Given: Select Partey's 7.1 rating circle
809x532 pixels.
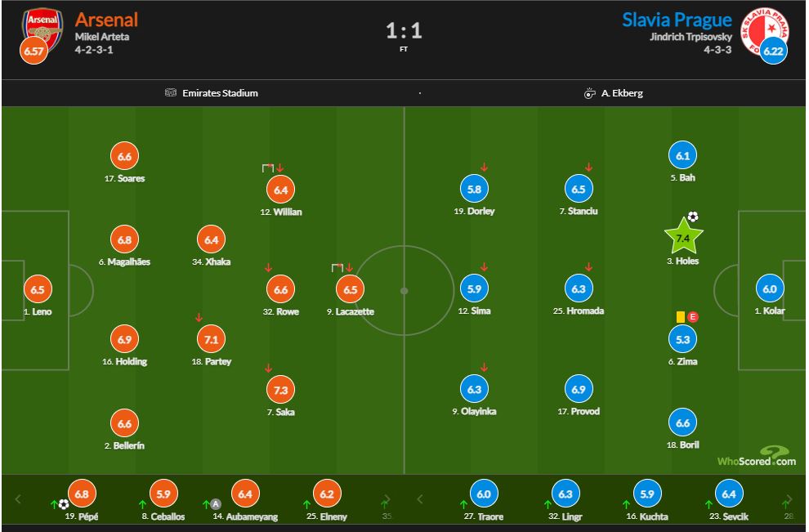Looking at the screenshot, I should pyautogui.click(x=212, y=339).
